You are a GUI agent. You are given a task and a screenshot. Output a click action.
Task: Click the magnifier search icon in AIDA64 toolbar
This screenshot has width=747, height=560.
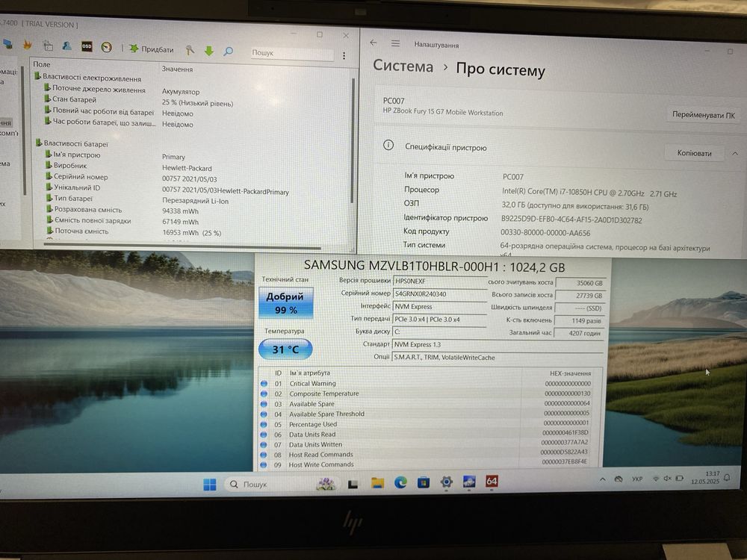(228, 51)
